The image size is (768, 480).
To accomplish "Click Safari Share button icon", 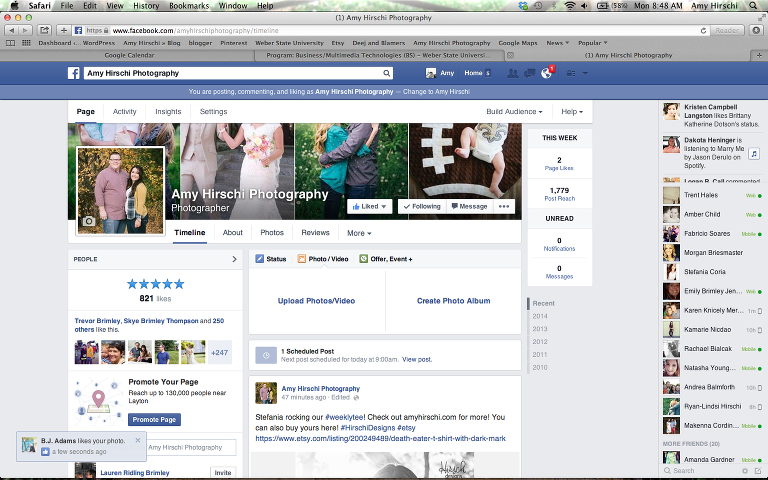I will (44, 30).
